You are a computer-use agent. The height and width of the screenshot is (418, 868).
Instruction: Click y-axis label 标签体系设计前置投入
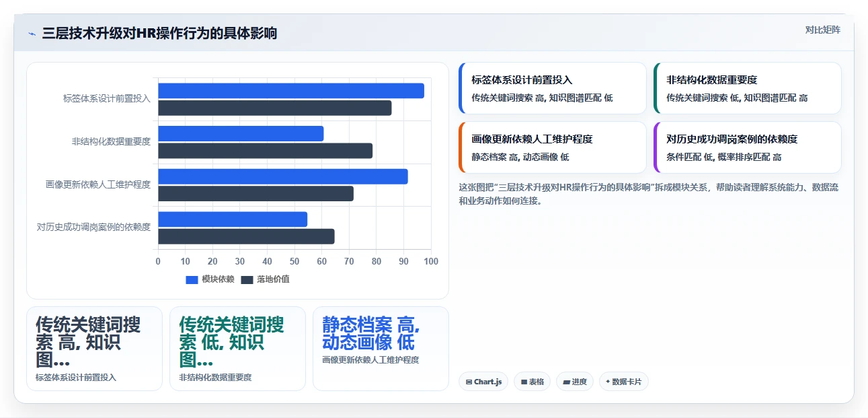coord(107,98)
